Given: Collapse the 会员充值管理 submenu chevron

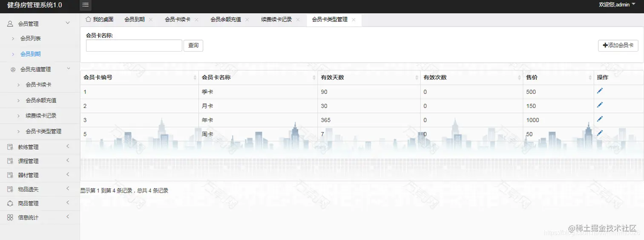Looking at the screenshot, I should (68, 69).
